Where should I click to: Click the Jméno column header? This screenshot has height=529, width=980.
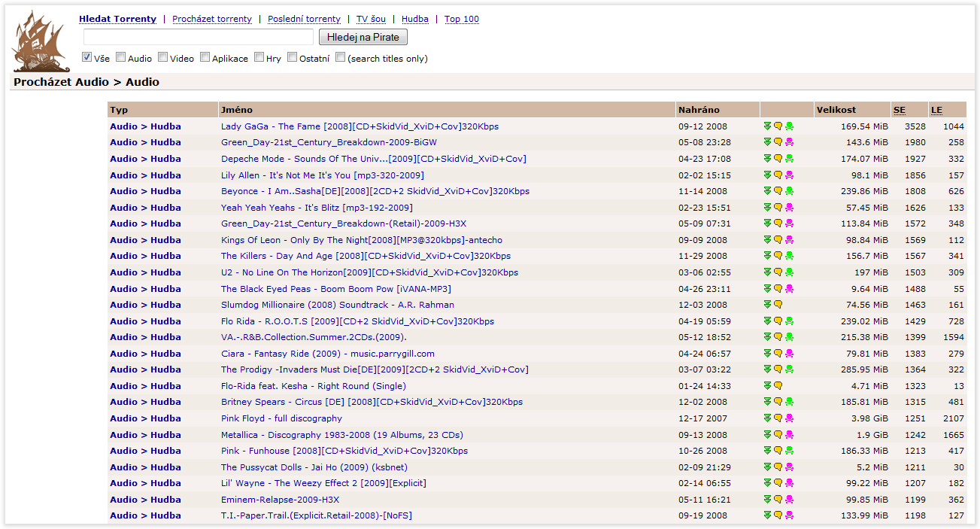click(x=236, y=110)
